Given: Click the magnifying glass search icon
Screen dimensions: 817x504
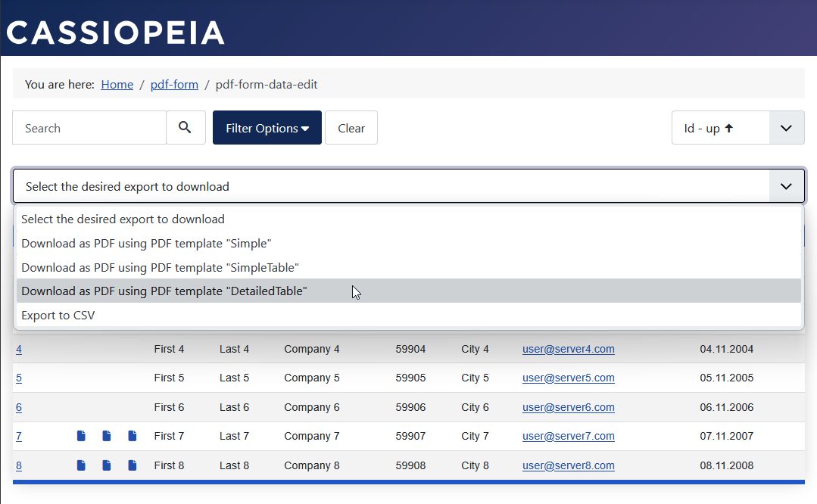Looking at the screenshot, I should coord(186,127).
